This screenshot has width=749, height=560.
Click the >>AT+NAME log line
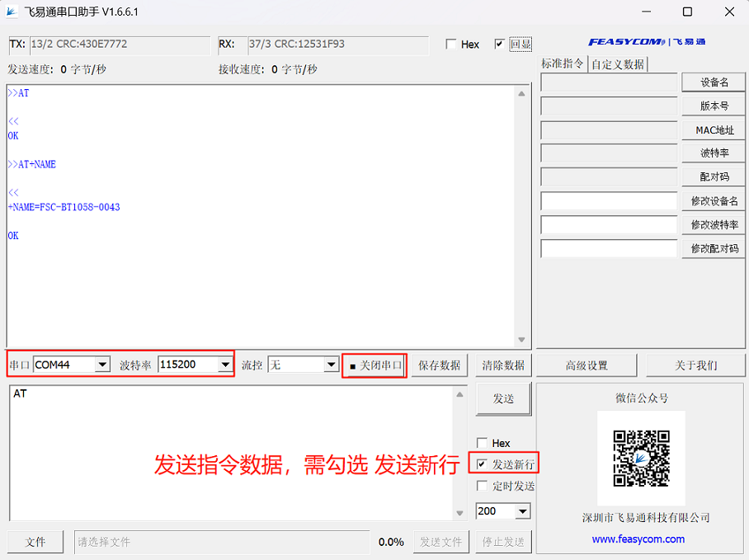tap(32, 164)
